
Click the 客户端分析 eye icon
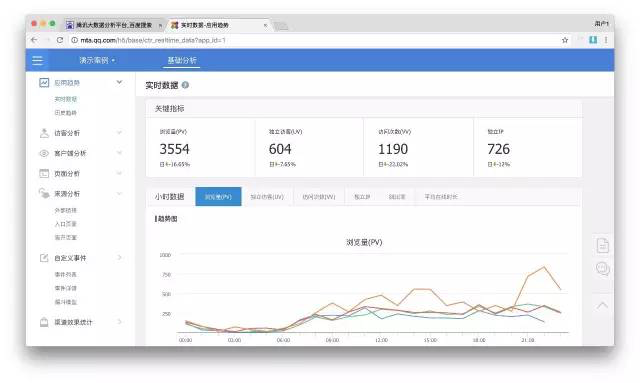(x=44, y=153)
